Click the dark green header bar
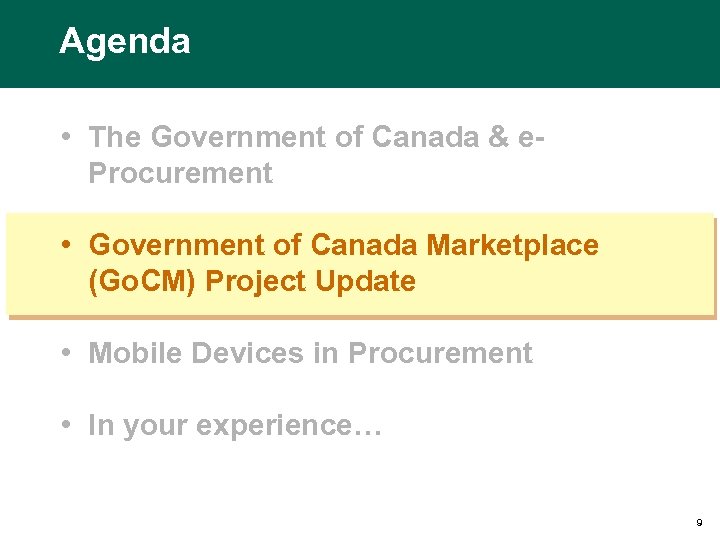This screenshot has height=540, width=720. click(450, 44)
